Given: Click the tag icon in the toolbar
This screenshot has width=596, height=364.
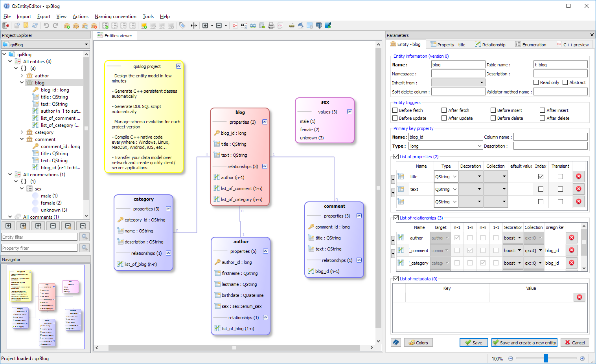Looking at the screenshot, I should (x=182, y=26).
